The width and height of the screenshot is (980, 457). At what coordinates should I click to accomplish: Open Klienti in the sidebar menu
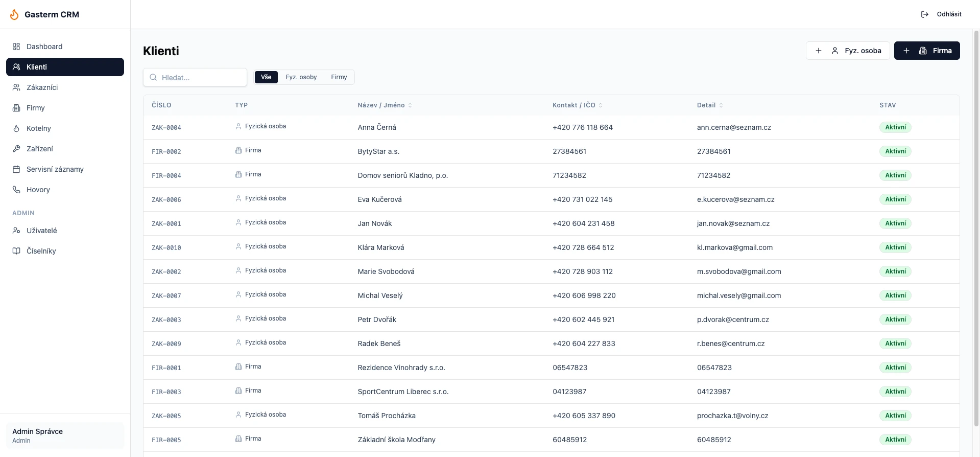coord(65,67)
